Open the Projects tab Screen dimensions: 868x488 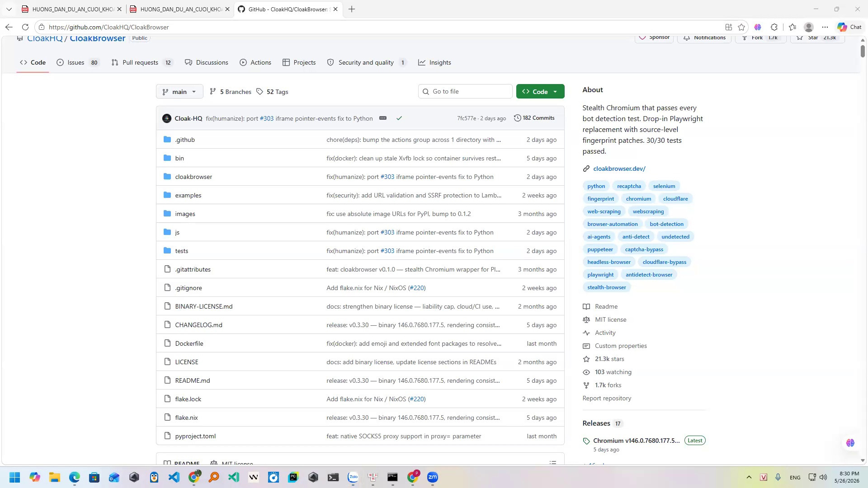point(299,62)
